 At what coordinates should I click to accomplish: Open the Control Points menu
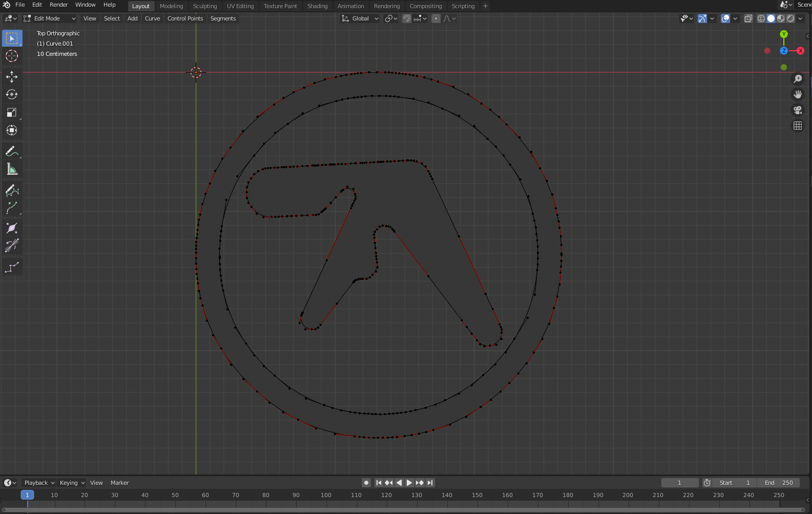(x=185, y=18)
